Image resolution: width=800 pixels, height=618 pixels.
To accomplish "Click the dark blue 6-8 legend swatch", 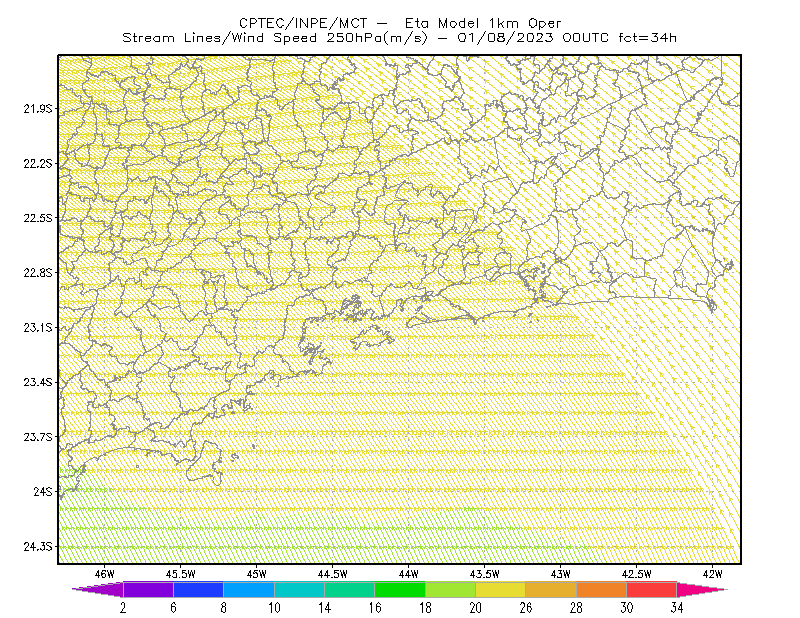I will [198, 589].
